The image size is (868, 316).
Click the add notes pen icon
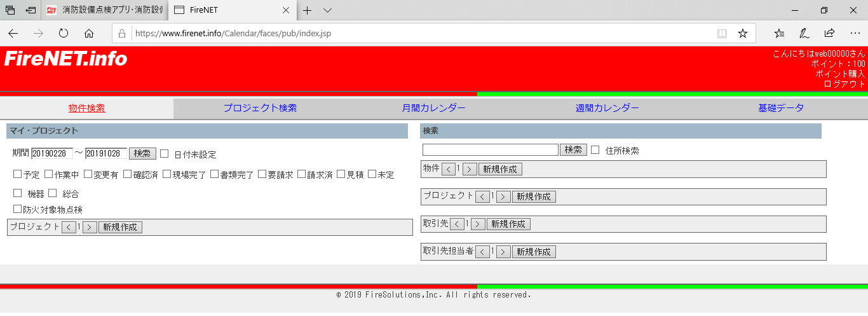tap(804, 33)
